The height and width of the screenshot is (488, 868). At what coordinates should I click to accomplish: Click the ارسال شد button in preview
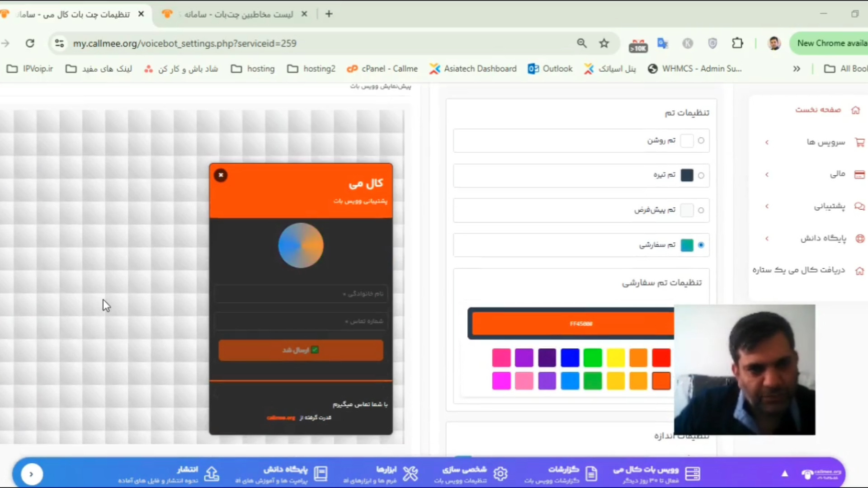tap(301, 350)
